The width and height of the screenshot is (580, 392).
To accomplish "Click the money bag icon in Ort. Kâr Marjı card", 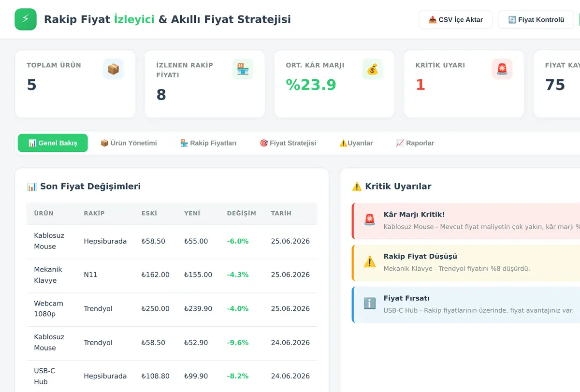I will click(372, 69).
